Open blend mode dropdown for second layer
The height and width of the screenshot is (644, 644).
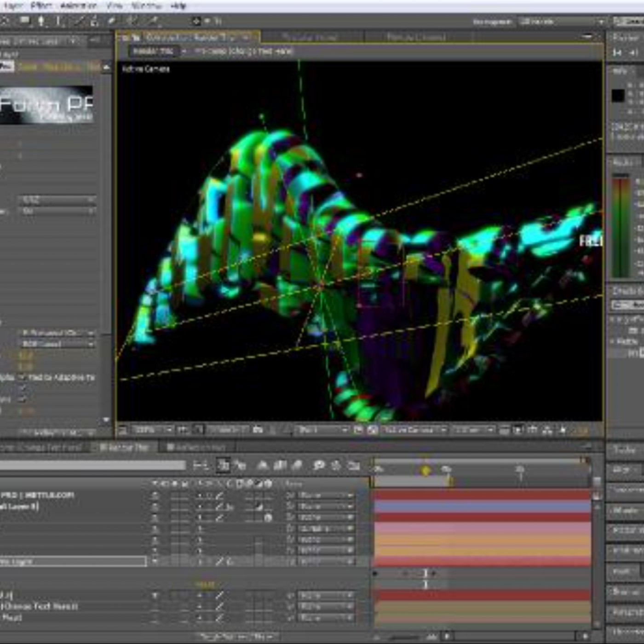click(x=326, y=506)
